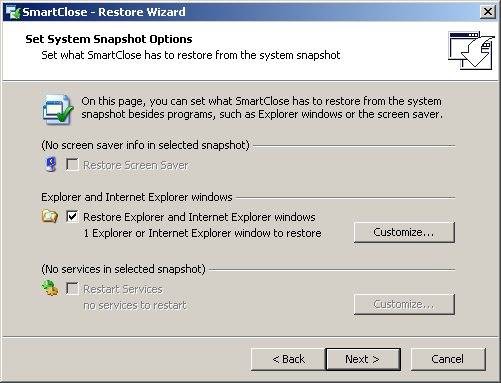The width and height of the screenshot is (501, 383).
Task: Click the services gear icon
Action: coord(50,288)
